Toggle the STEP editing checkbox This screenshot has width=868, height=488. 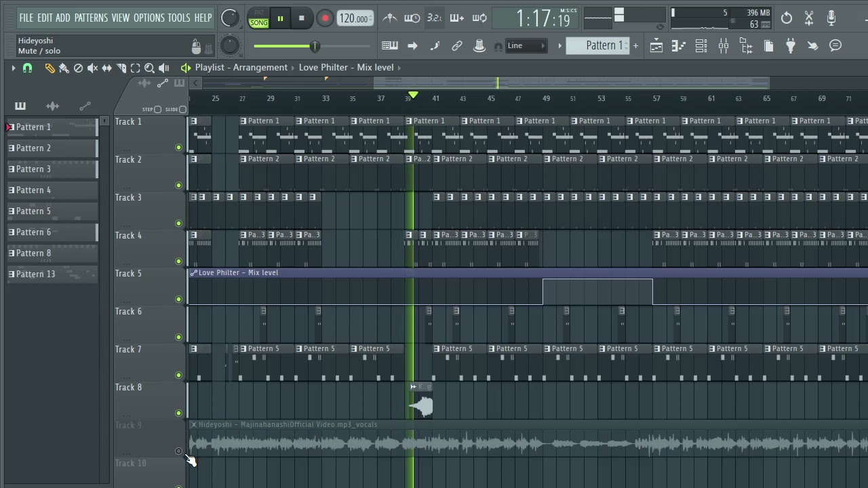tap(157, 109)
